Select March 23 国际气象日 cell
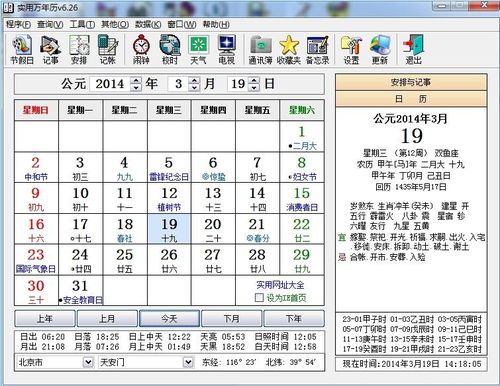 pyautogui.click(x=36, y=260)
